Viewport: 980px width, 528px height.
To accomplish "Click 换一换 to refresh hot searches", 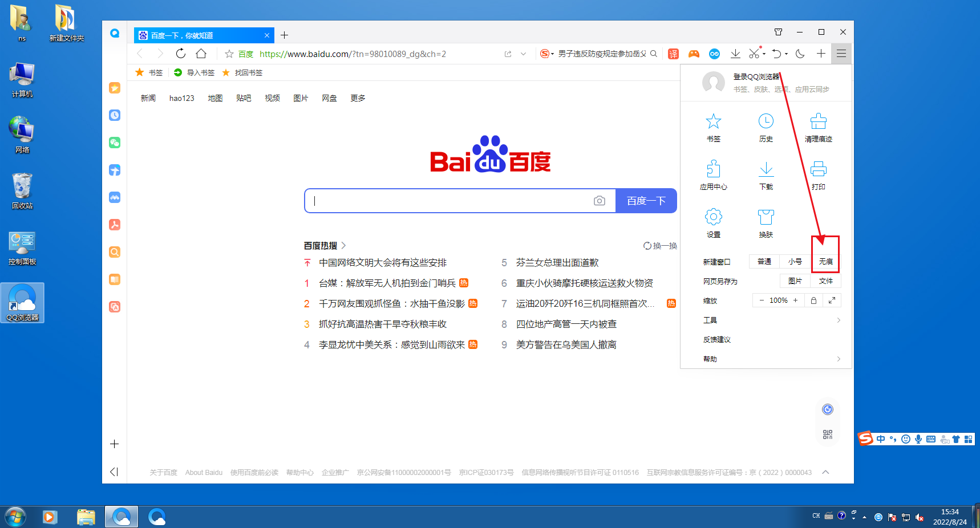I will click(660, 246).
